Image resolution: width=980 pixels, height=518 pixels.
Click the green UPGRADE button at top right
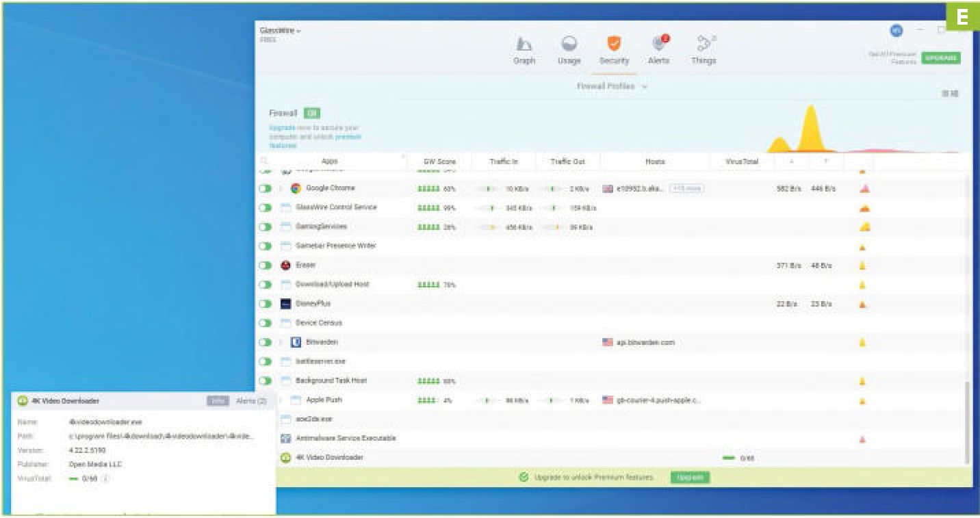coord(941,58)
